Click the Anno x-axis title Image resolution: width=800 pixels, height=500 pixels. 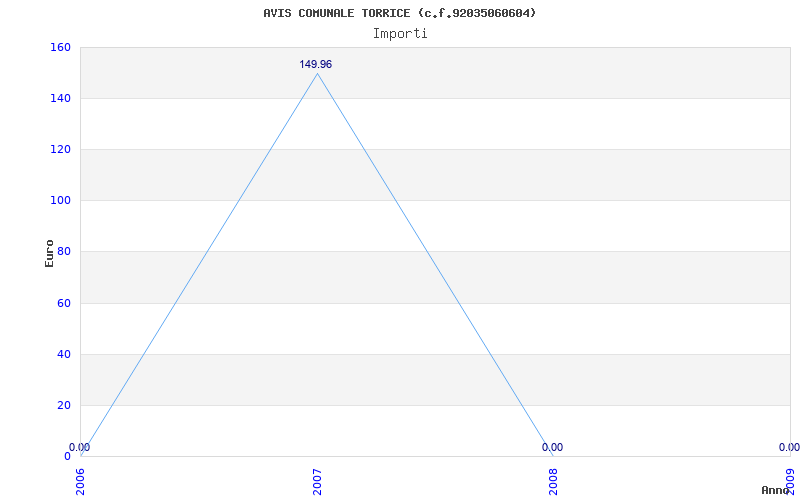pos(774,490)
